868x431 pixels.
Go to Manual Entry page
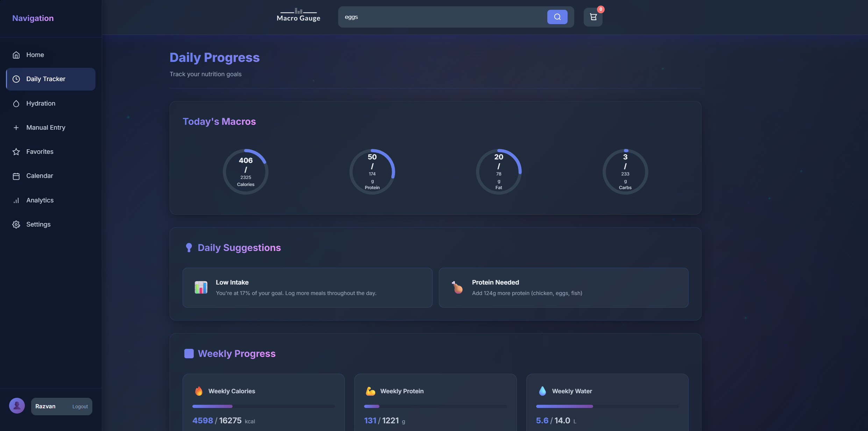click(x=46, y=128)
